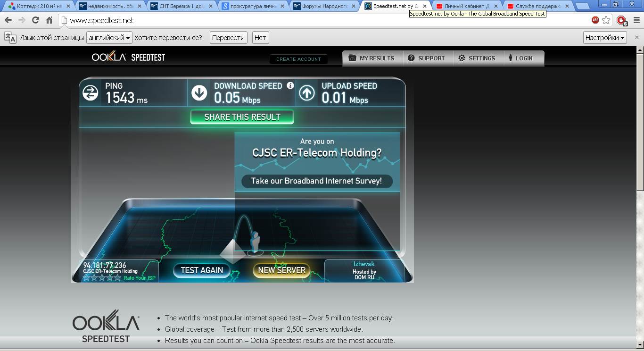Click the 0.01 Mbps upload value
Image resolution: width=644 pixels, height=351 pixels.
(x=345, y=98)
